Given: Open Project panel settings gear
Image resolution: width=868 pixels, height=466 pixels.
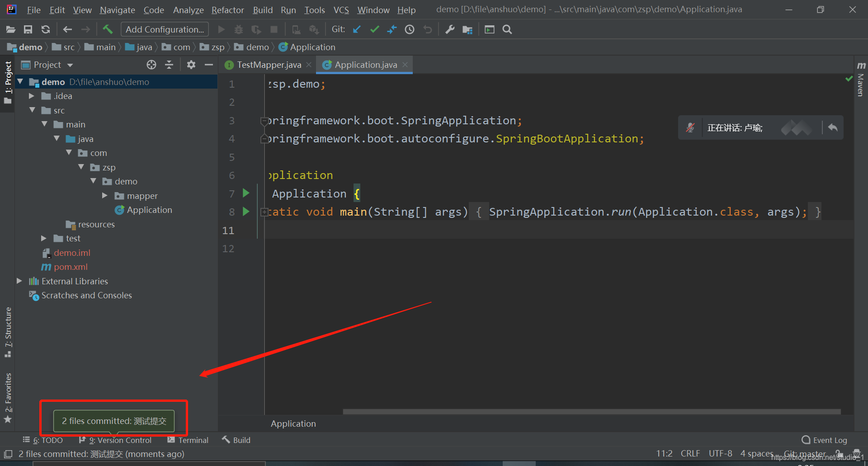Looking at the screenshot, I should click(191, 65).
